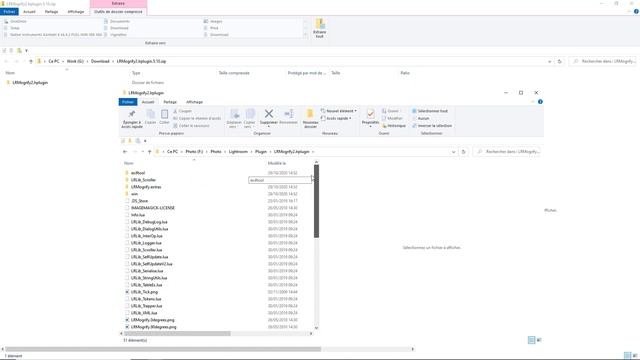Select LRMogrify2.lrplugin folder in zip window
This screenshot has height=360, width=640.
tap(30, 82)
